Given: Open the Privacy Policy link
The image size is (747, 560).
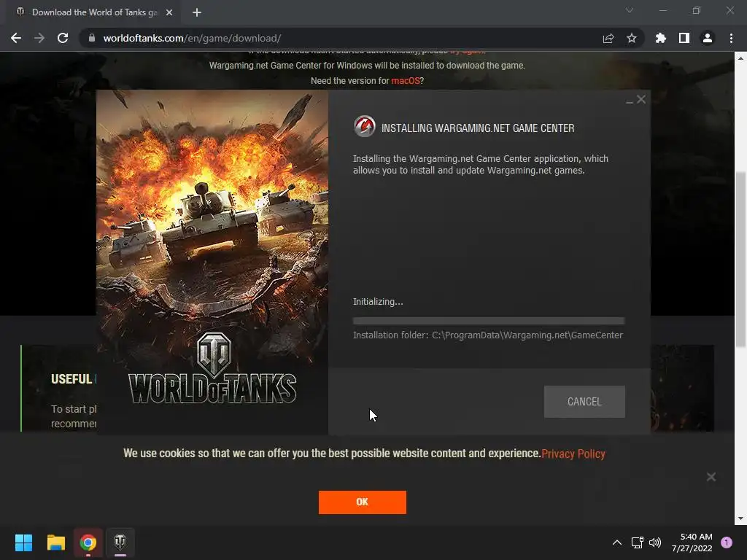Looking at the screenshot, I should (x=573, y=454).
